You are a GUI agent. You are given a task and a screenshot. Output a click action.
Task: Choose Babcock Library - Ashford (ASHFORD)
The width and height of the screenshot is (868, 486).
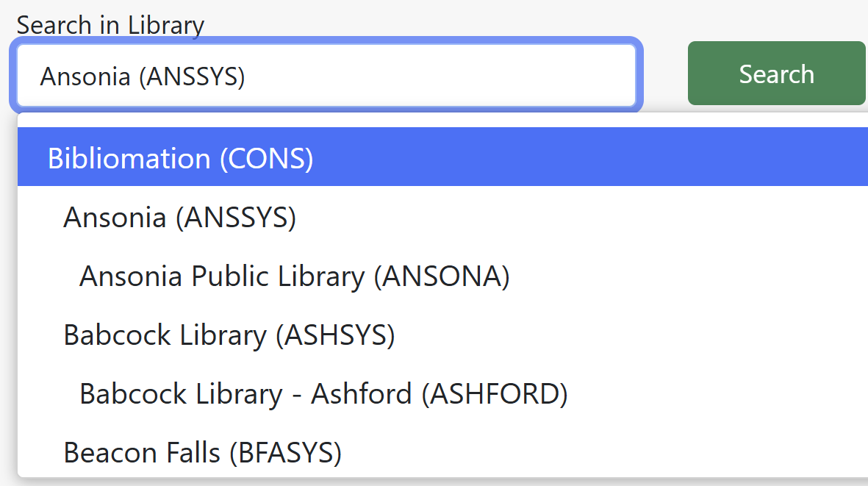click(x=322, y=394)
